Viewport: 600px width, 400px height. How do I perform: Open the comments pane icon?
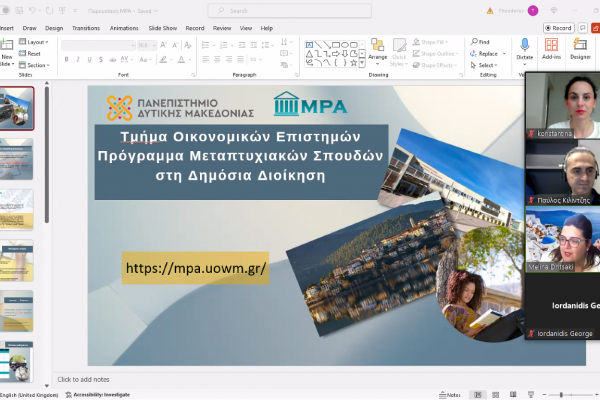tap(583, 28)
